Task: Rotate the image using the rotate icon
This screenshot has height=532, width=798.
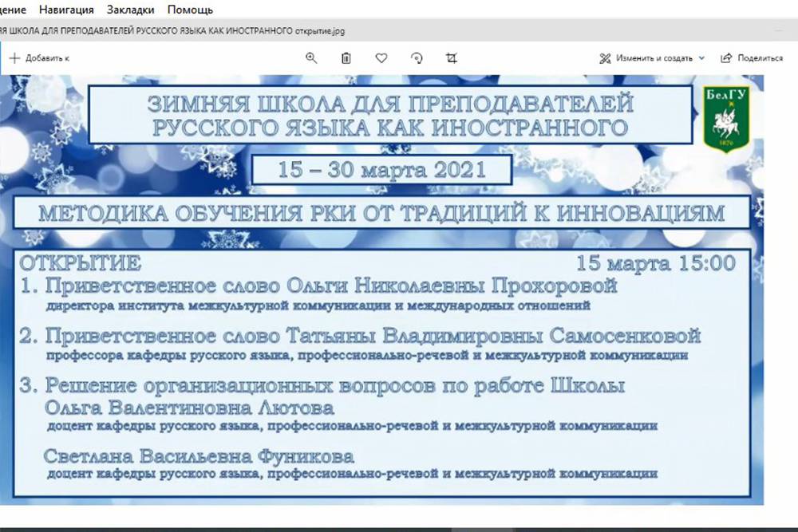Action: click(x=417, y=58)
